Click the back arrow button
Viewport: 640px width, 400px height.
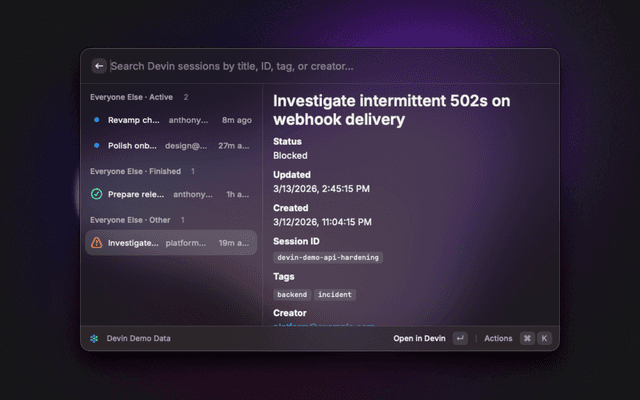[99, 66]
